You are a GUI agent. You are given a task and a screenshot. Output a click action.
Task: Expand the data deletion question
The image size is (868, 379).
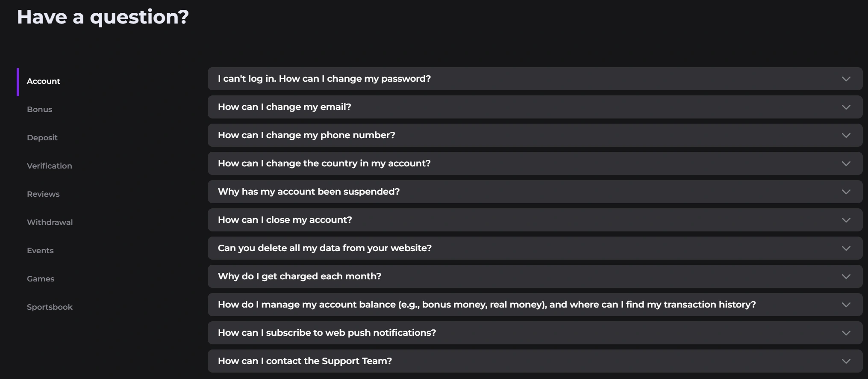(535, 248)
